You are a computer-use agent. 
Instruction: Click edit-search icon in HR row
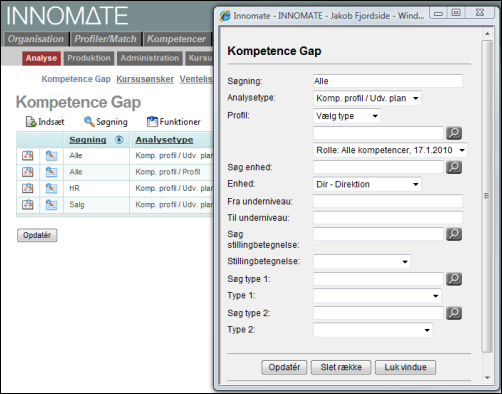point(51,188)
